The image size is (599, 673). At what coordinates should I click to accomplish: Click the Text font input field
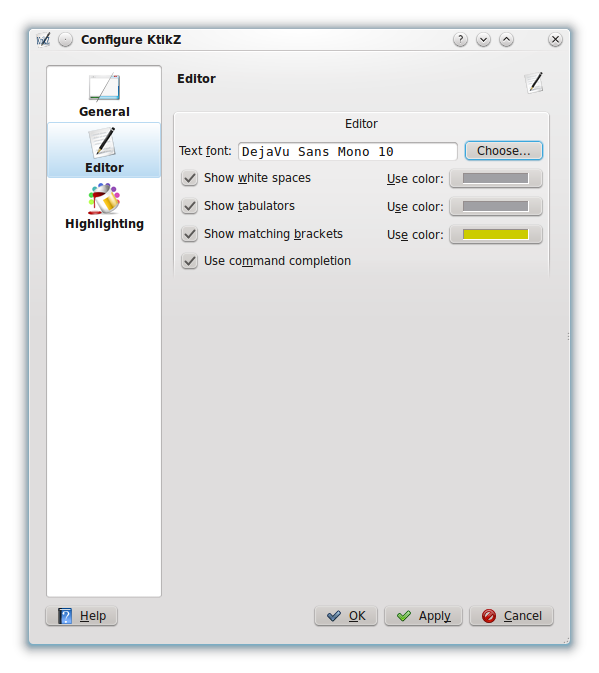(x=348, y=152)
